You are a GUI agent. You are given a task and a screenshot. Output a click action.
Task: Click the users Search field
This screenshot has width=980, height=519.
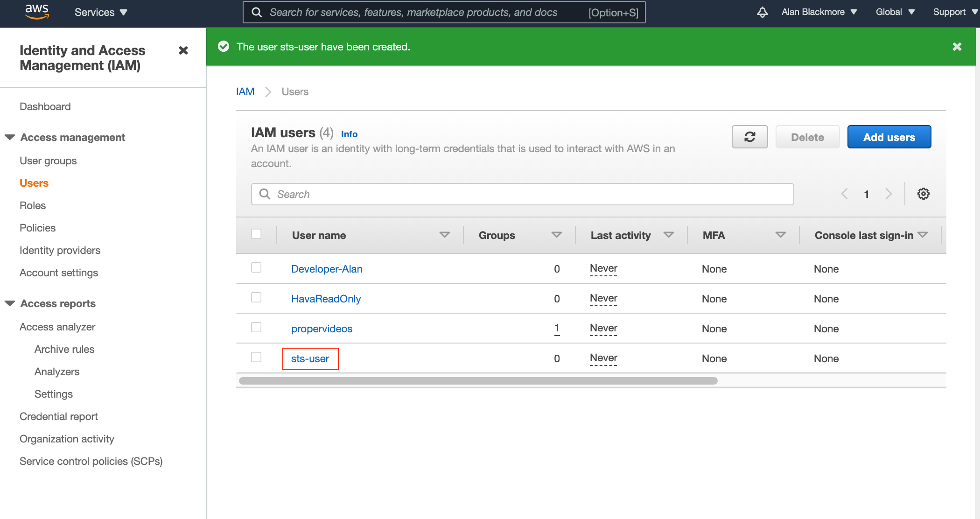(523, 194)
